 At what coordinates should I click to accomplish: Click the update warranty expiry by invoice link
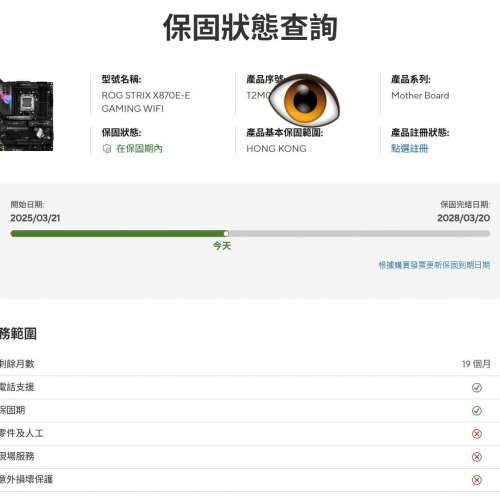(434, 265)
